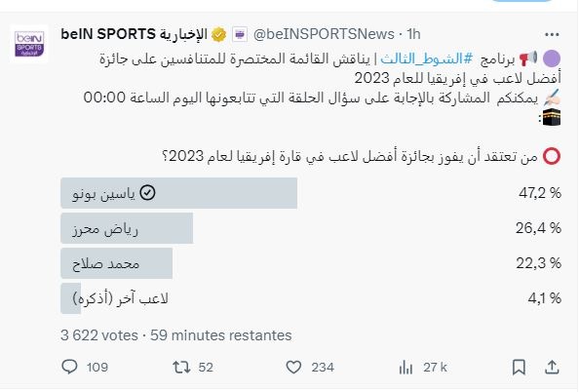Open the beIN SPORTS الإخبارية account name

134,34
